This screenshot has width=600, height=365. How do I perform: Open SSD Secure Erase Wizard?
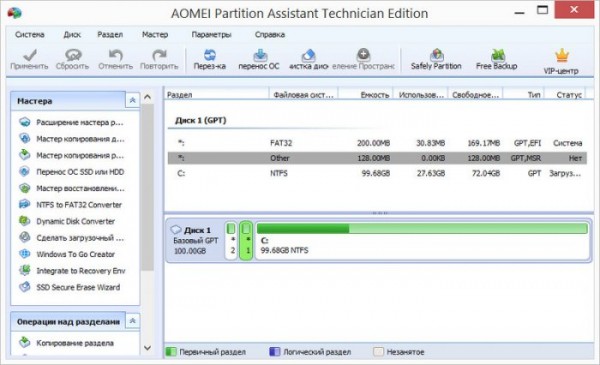tap(78, 287)
